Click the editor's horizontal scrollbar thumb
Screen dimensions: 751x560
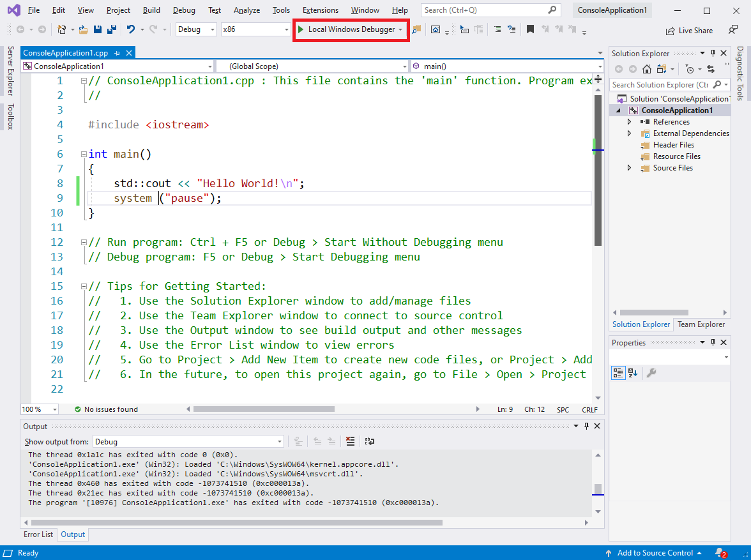pyautogui.click(x=264, y=409)
